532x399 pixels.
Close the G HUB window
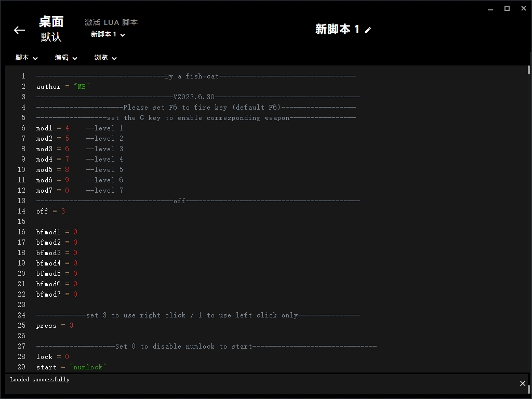(x=523, y=9)
